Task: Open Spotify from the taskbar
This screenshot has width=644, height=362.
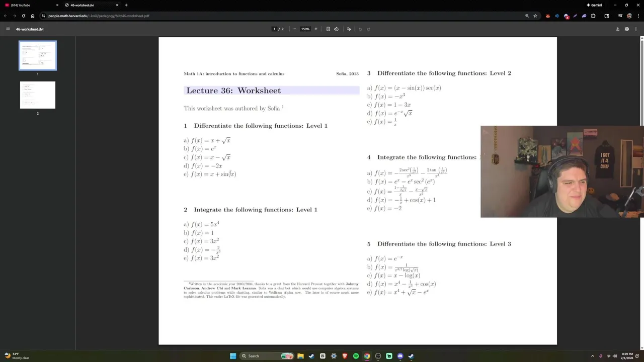Action: coord(356,356)
